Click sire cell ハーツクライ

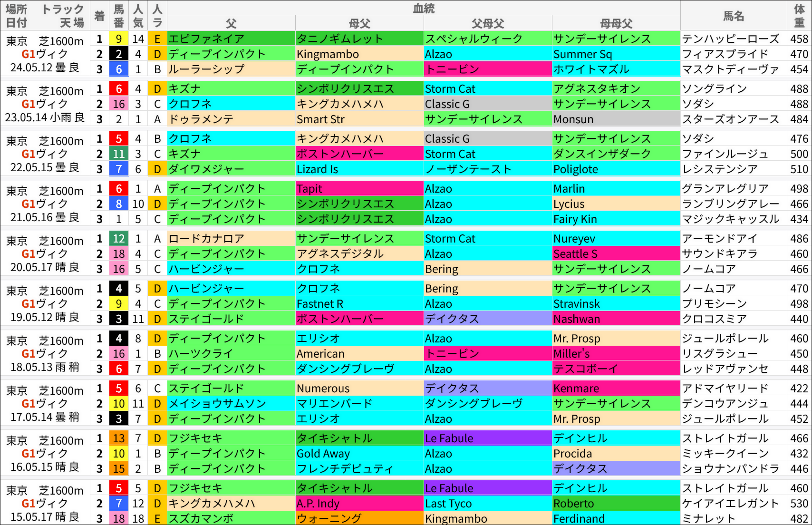pos(231,354)
